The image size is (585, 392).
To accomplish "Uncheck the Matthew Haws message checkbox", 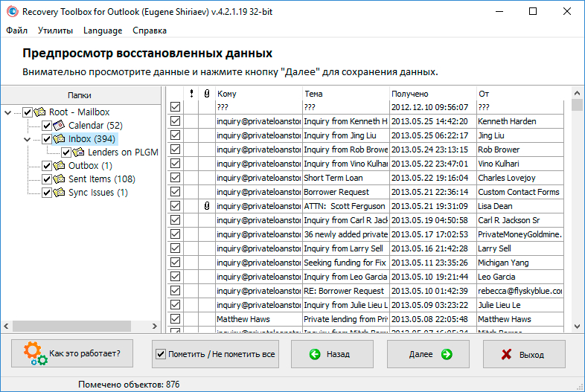I will (x=175, y=319).
